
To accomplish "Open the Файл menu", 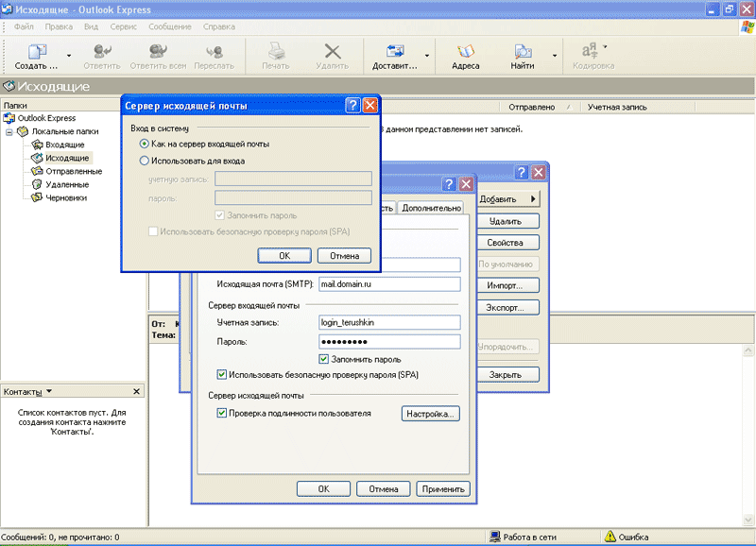I will (24, 27).
